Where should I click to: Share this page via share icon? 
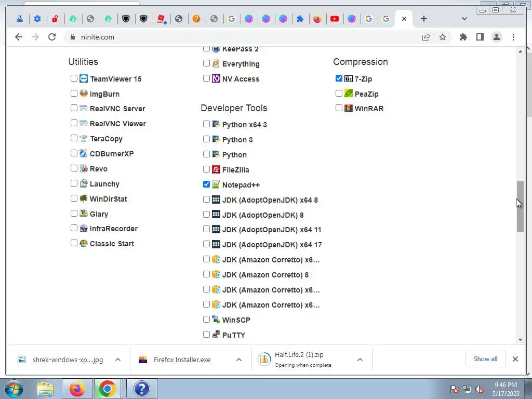[426, 37]
